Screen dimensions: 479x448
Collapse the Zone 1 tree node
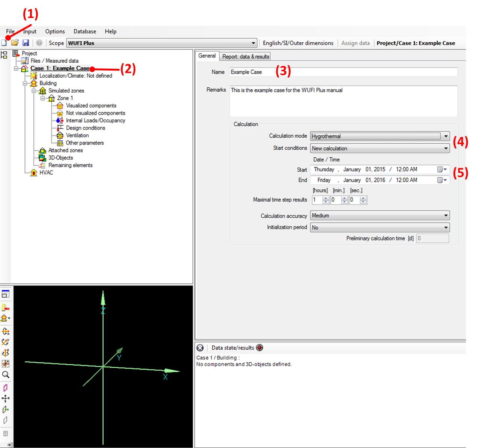pyautogui.click(x=43, y=98)
